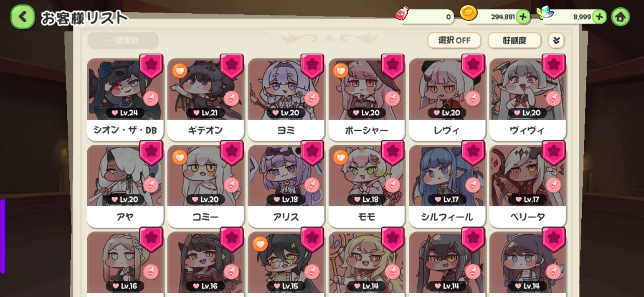Open the シオン・ザ・DB customer card
Viewport: 644px width, 297px height.
point(125,99)
